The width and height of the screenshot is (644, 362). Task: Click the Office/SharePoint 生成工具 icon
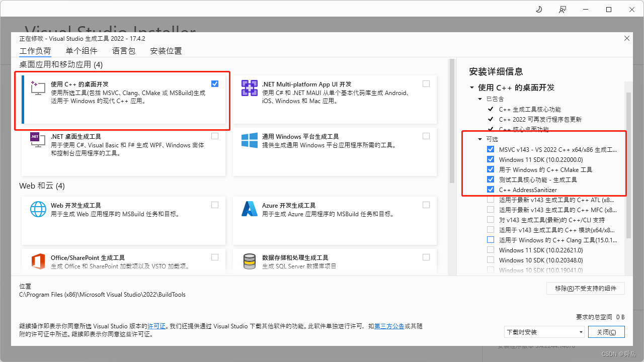[x=38, y=261]
